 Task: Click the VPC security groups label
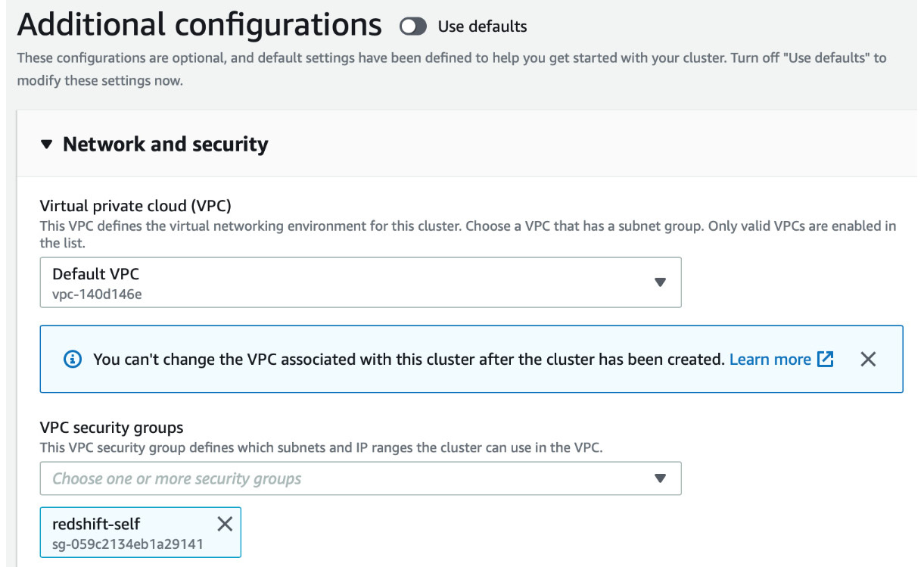click(x=111, y=428)
